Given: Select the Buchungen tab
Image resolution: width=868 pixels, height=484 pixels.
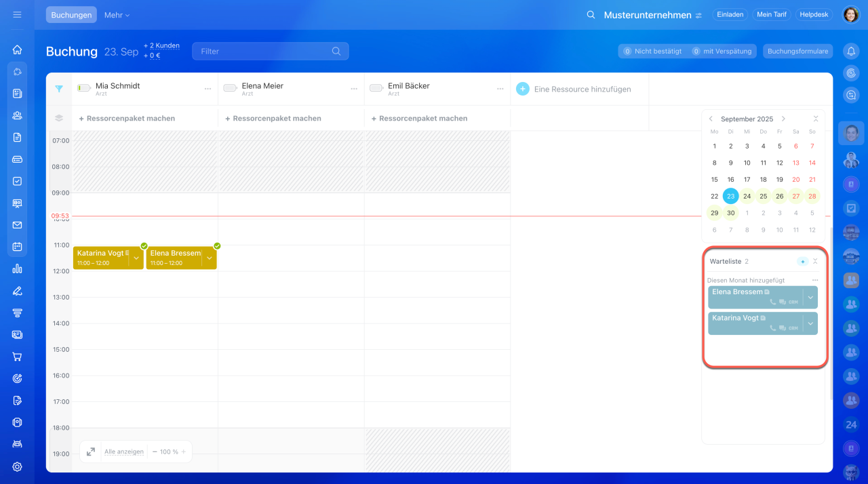Looking at the screenshot, I should (x=71, y=15).
